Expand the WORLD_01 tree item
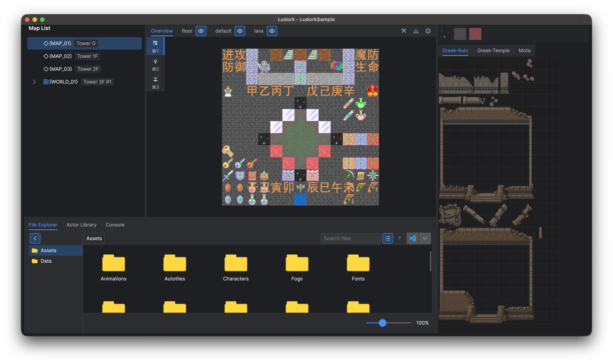Image resolution: width=613 pixels, height=364 pixels. coord(34,82)
